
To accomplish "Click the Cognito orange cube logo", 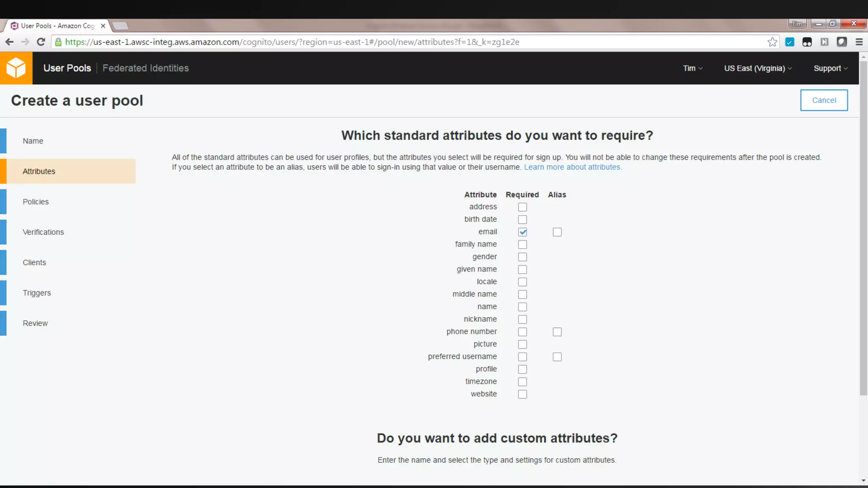I will coord(16,68).
